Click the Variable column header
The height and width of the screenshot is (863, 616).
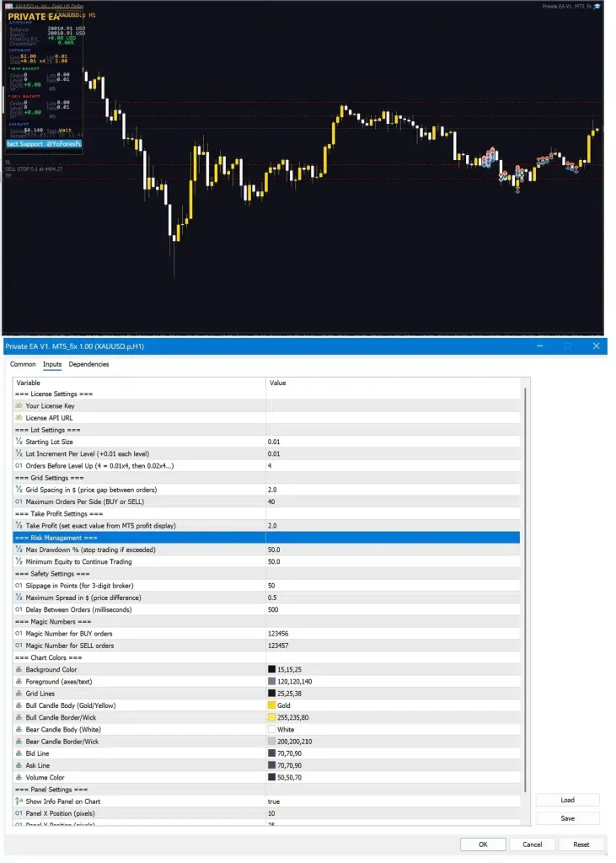(x=139, y=383)
